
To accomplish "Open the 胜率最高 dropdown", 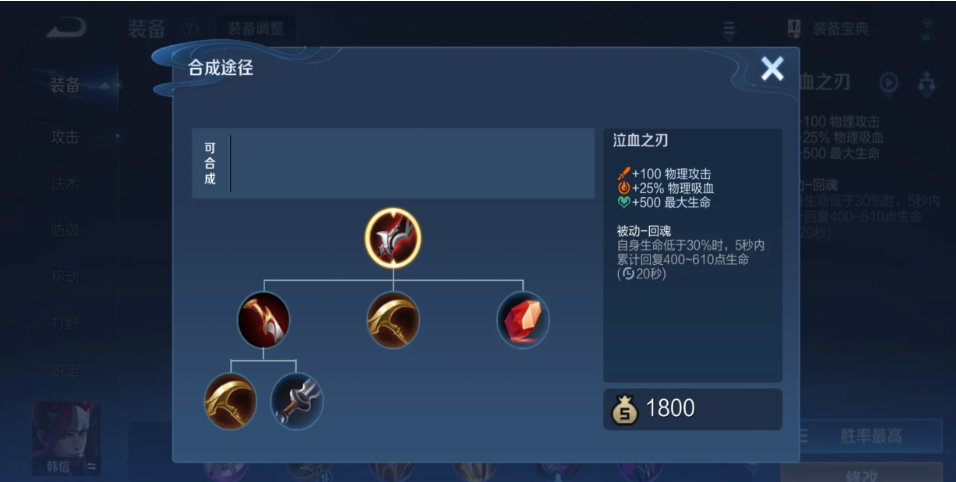I will click(x=870, y=436).
